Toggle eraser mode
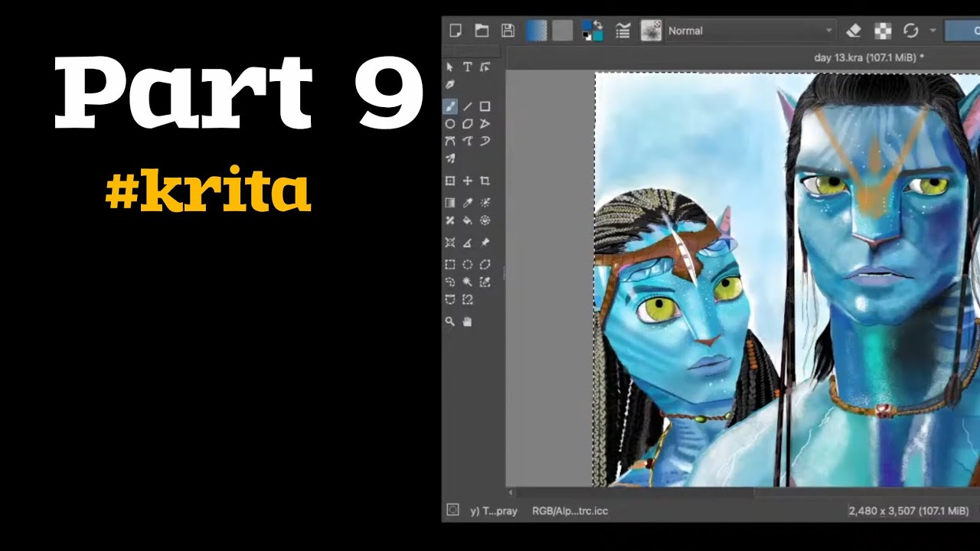The height and width of the screenshot is (551, 980). pos(854,31)
